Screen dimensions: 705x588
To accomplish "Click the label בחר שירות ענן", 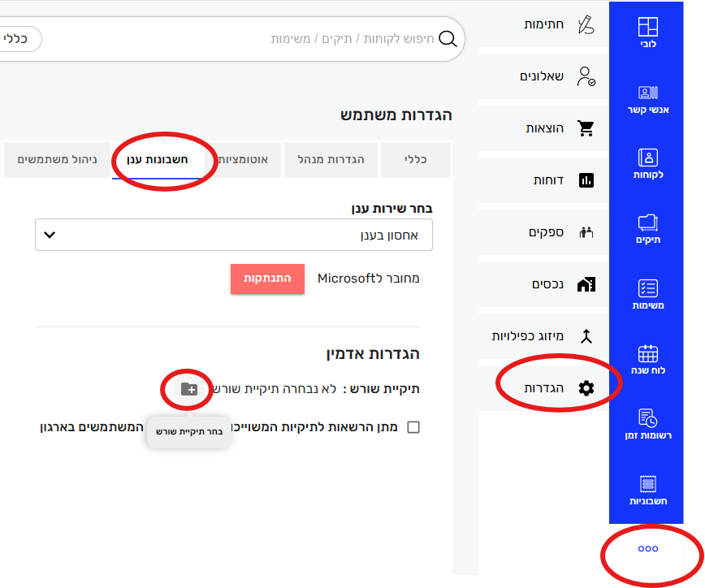I will click(x=391, y=209).
